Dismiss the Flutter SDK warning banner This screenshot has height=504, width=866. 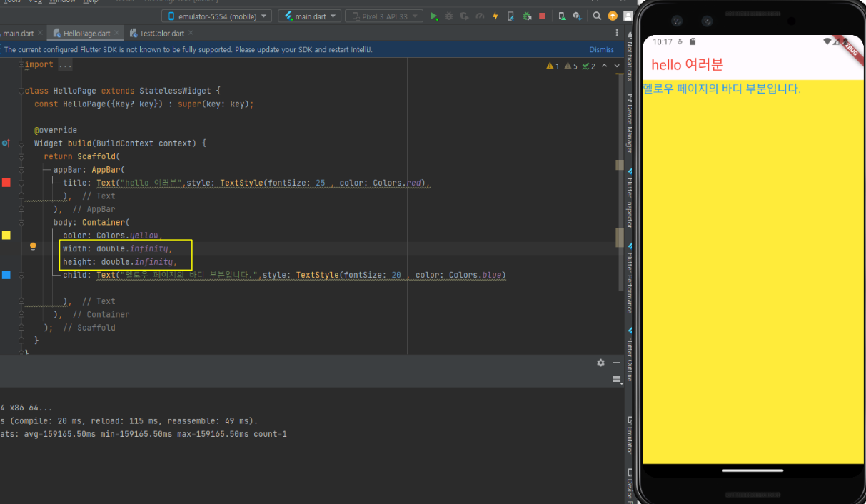tap(601, 50)
